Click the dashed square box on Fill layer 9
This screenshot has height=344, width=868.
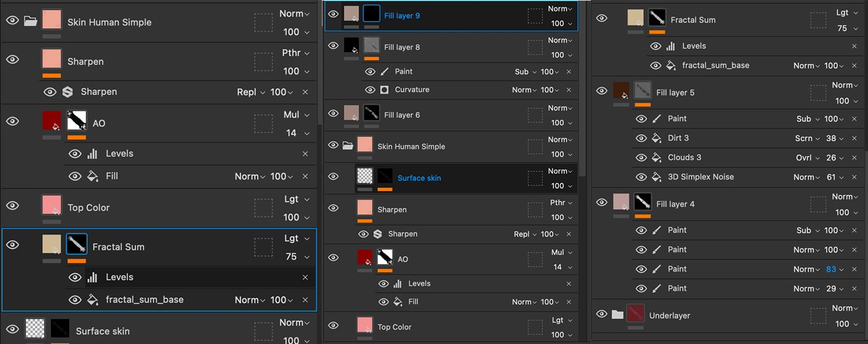(x=535, y=16)
